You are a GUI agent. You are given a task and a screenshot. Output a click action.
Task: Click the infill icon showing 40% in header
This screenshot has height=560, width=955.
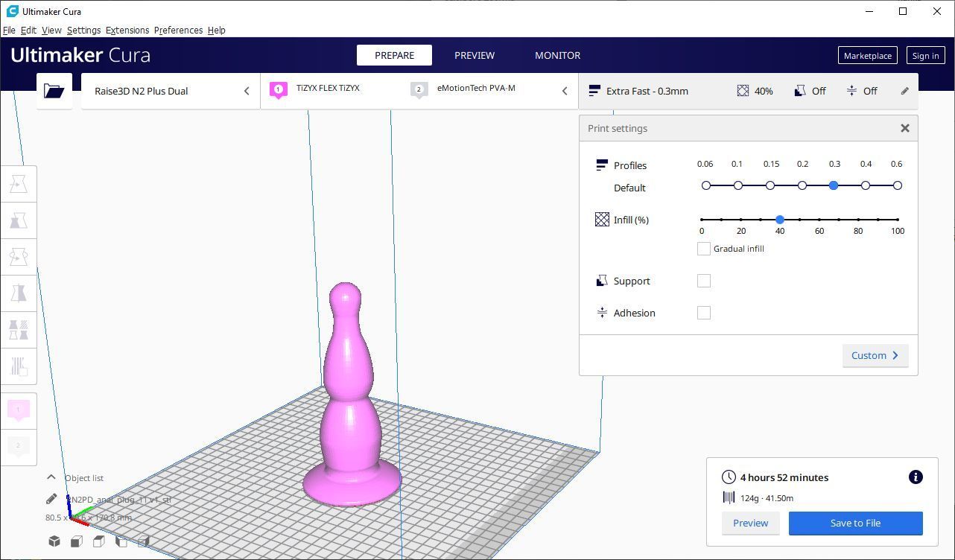click(743, 91)
